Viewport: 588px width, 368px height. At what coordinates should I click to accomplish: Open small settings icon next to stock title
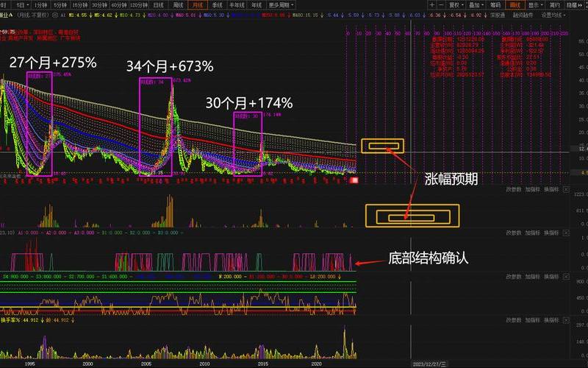(x=55, y=15)
